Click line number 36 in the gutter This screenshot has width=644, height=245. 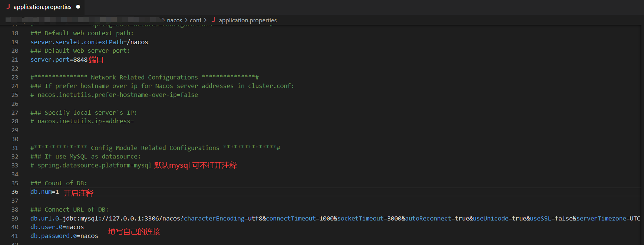tap(15, 192)
